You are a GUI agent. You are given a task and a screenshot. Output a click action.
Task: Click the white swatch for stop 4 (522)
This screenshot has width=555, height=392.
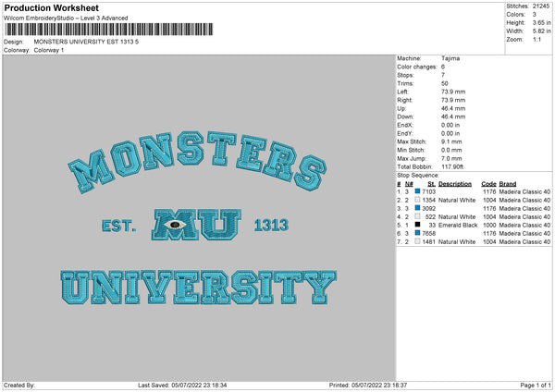[417, 216]
